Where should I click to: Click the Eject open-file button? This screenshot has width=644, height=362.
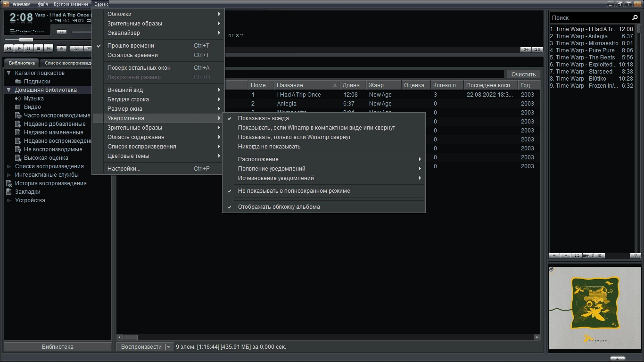[x=61, y=48]
